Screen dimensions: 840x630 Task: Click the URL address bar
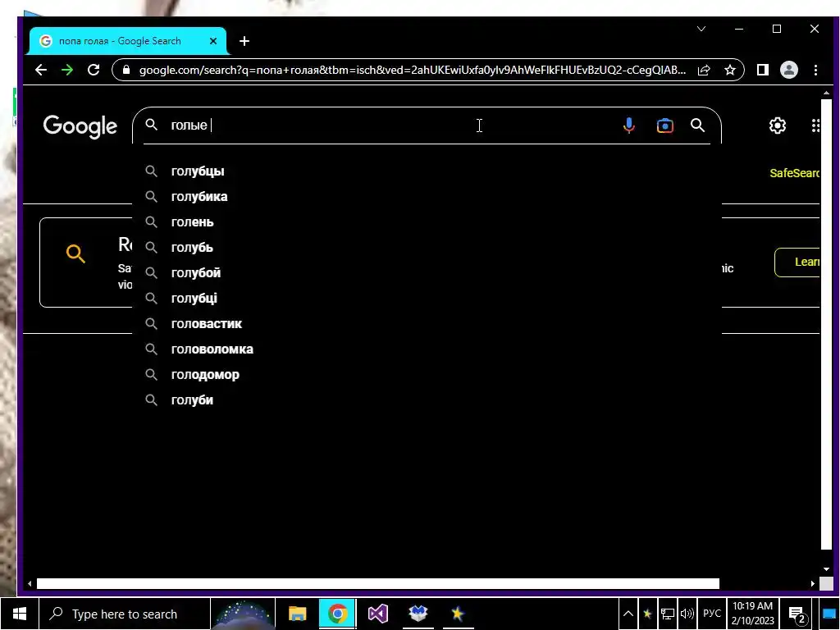pos(413,70)
